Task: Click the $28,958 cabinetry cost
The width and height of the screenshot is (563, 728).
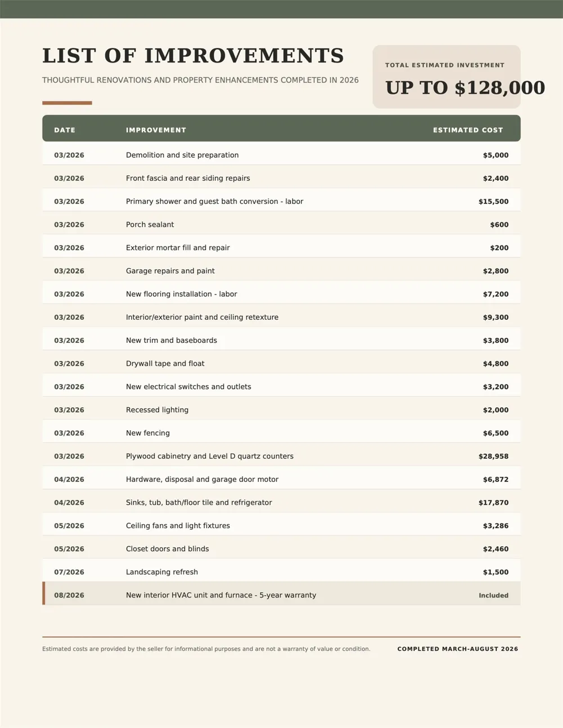Action: click(x=494, y=456)
